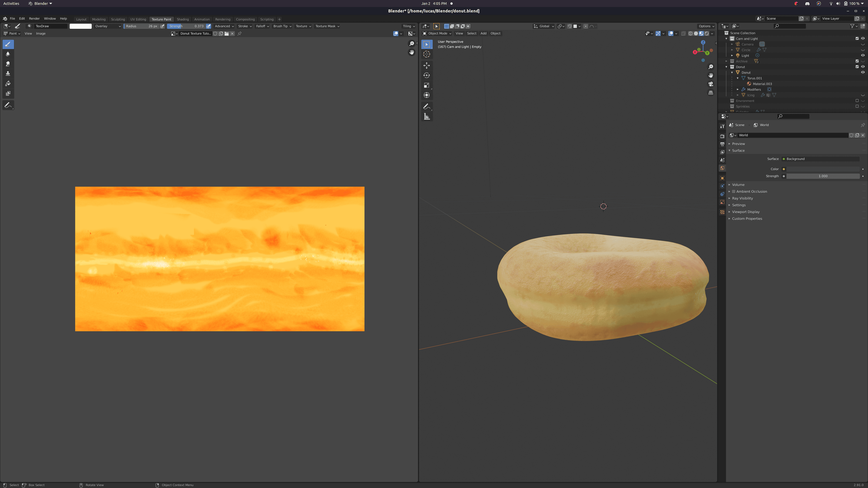Select the Smear tool in the toolbar
The height and width of the screenshot is (488, 868).
pos(8,64)
